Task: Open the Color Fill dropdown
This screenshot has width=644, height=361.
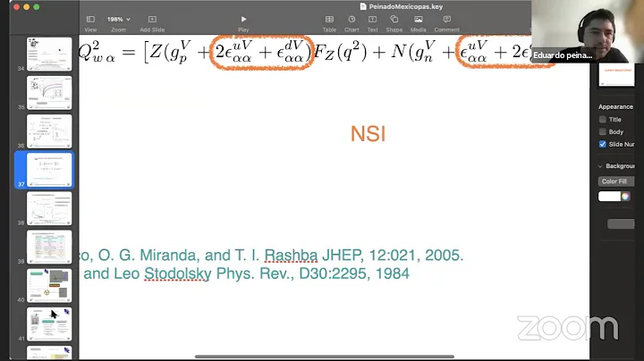Action: pyautogui.click(x=616, y=181)
